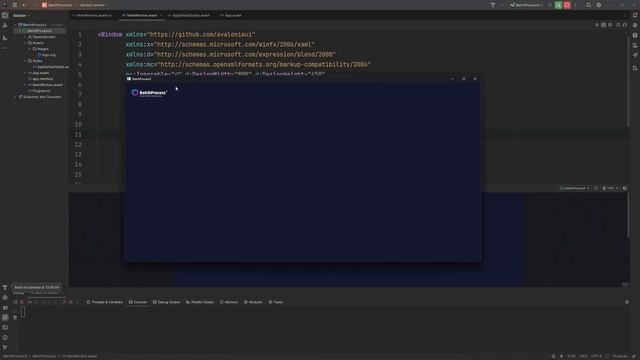Screen dimensions: 640x360
Task: Select Scratches and Consoles node
Action: 40,97
